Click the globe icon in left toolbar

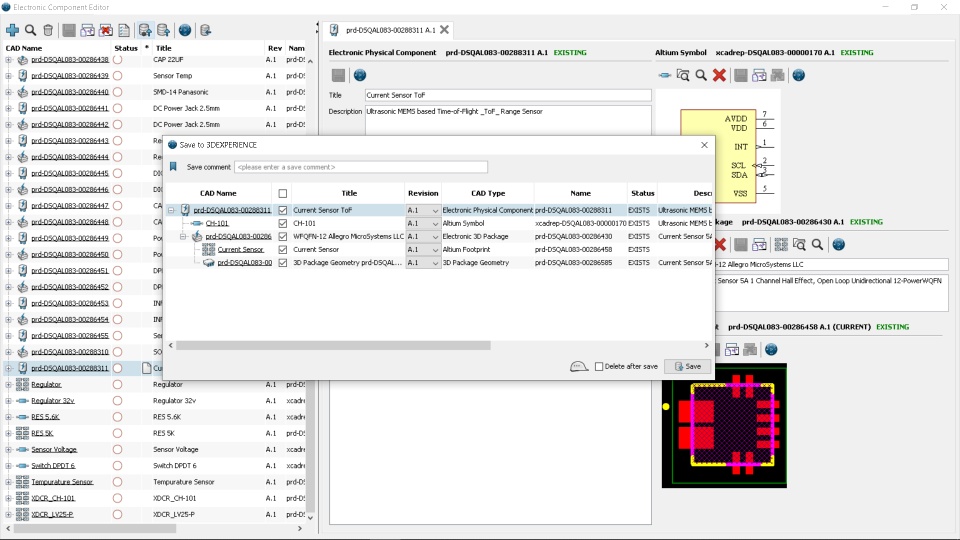pyautogui.click(x=185, y=30)
